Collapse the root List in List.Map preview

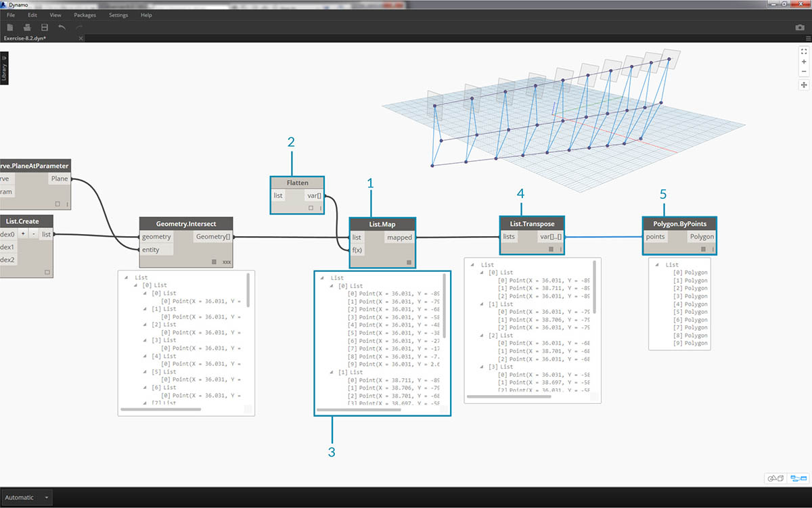click(323, 278)
